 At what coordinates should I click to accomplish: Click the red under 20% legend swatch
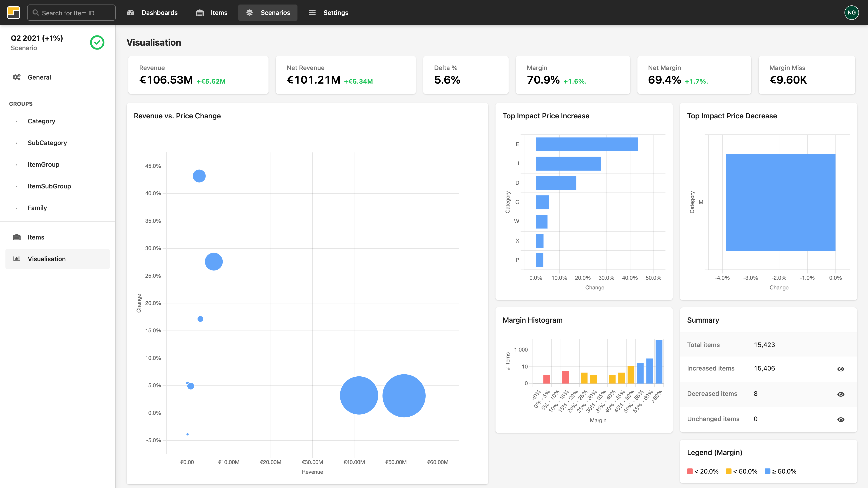pos(690,471)
